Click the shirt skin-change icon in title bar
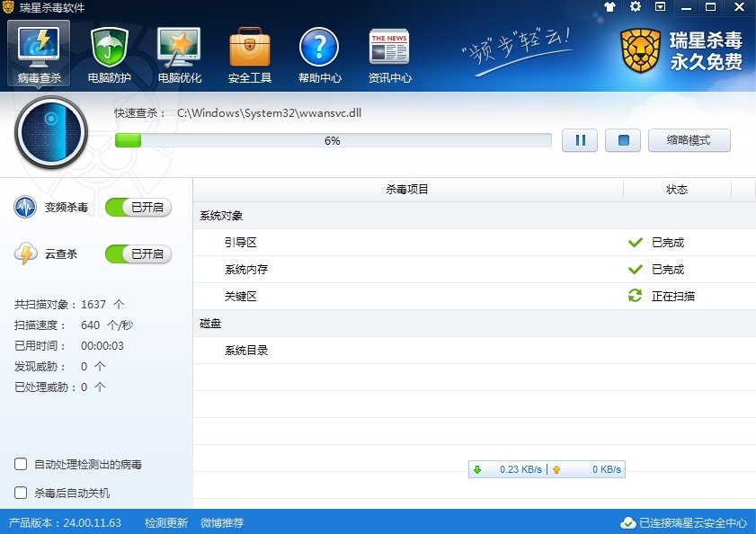756x534 pixels. [x=610, y=7]
